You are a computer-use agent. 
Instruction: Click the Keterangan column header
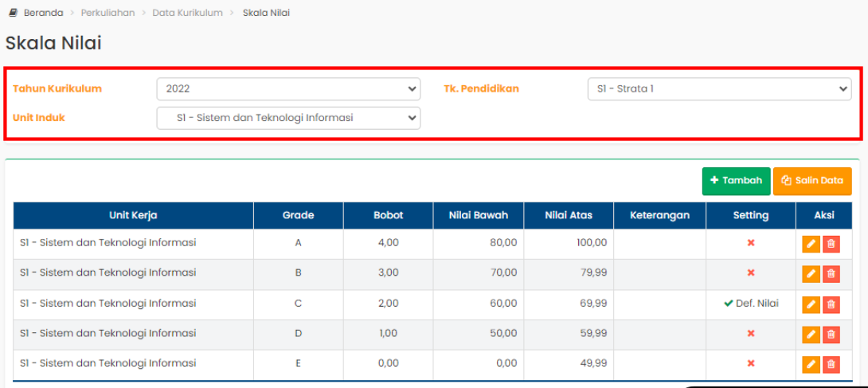click(660, 215)
